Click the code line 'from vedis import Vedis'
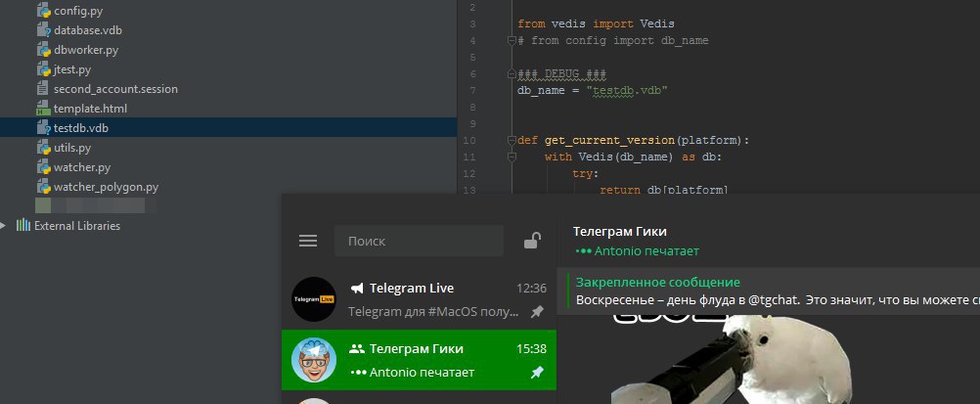Screen dimensions: 980x404 596,23
